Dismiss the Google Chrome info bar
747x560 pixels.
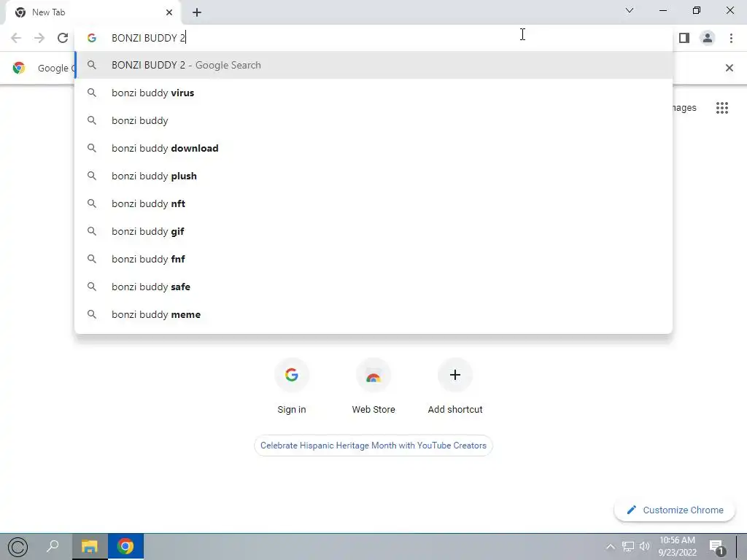729,68
